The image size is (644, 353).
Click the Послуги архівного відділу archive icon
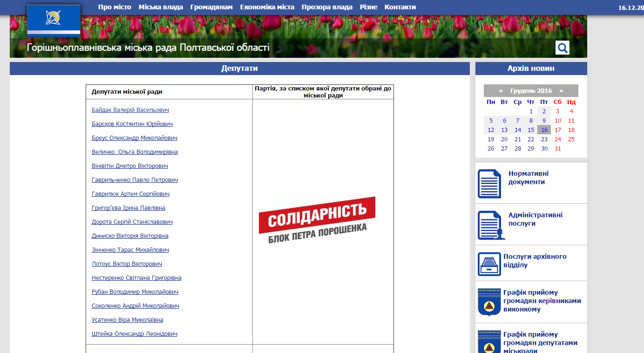point(489,264)
